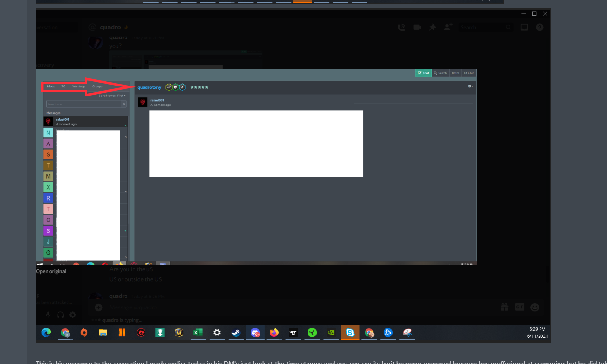
Task: Open Discord User Settings gear
Action: (73, 315)
